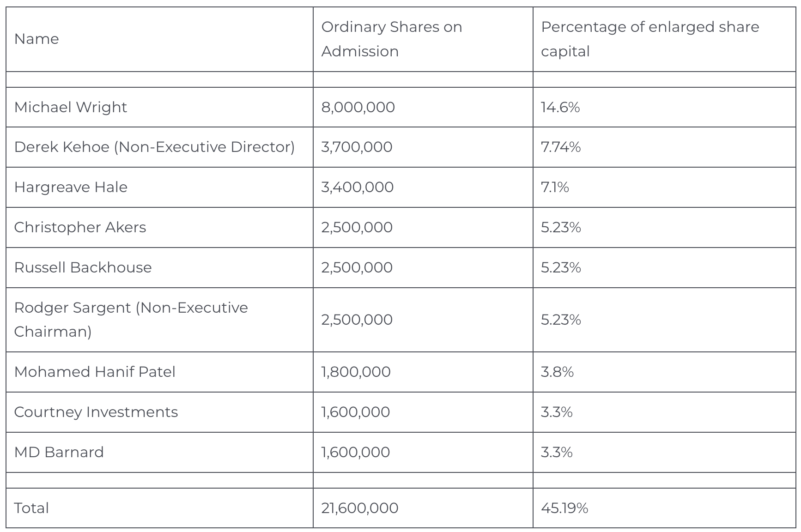801x532 pixels.
Task: Click Mohamed Hanif Patel's name
Action: point(95,372)
